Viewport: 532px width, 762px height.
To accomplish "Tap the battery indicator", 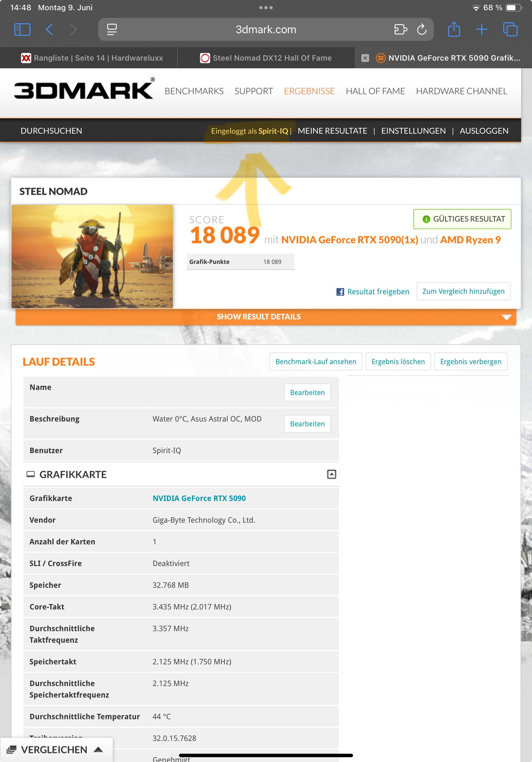I will click(514, 7).
